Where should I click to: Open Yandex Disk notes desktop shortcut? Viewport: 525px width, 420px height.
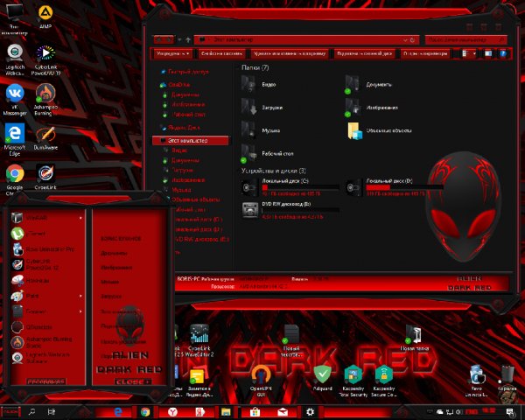click(x=199, y=381)
